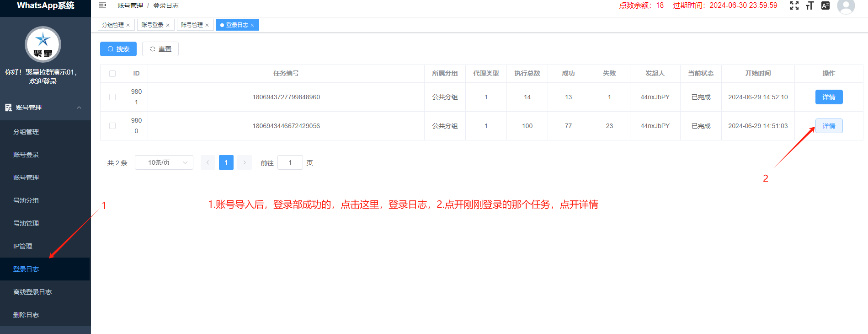Click success count 77
The height and width of the screenshot is (334, 868).
568,126
